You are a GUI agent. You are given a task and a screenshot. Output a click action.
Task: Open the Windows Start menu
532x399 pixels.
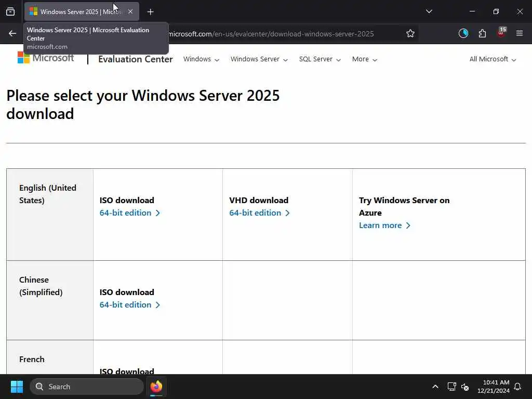click(17, 387)
